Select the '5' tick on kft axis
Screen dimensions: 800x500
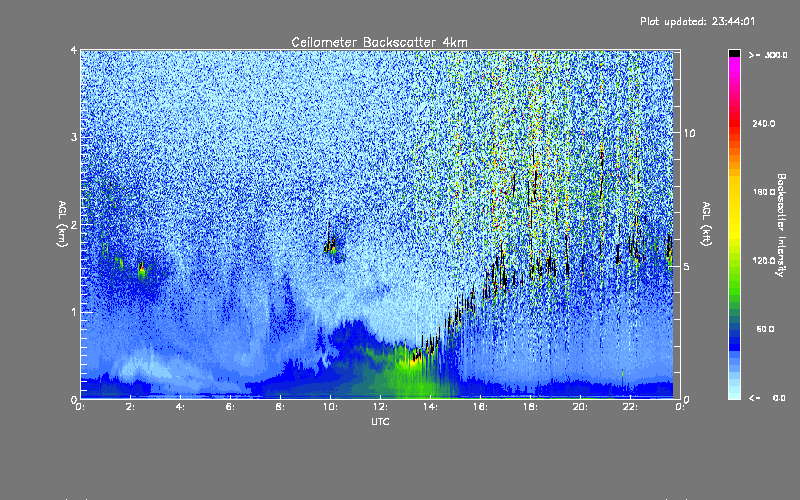687,266
